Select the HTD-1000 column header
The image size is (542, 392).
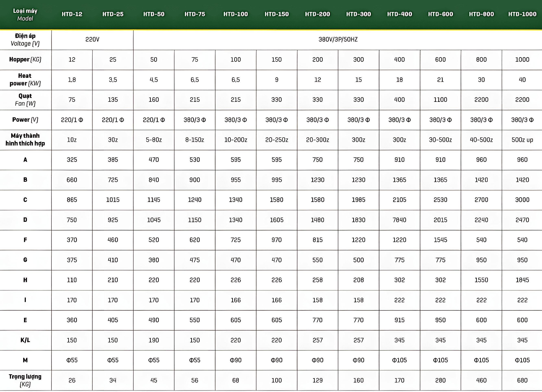(x=522, y=14)
